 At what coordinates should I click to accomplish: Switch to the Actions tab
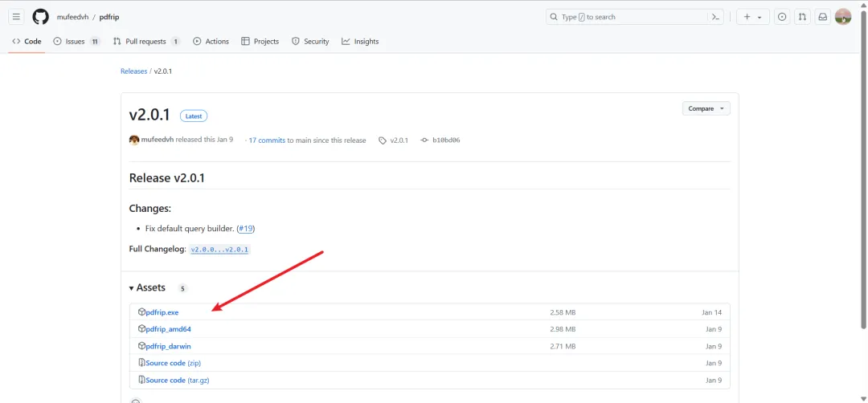tap(211, 42)
